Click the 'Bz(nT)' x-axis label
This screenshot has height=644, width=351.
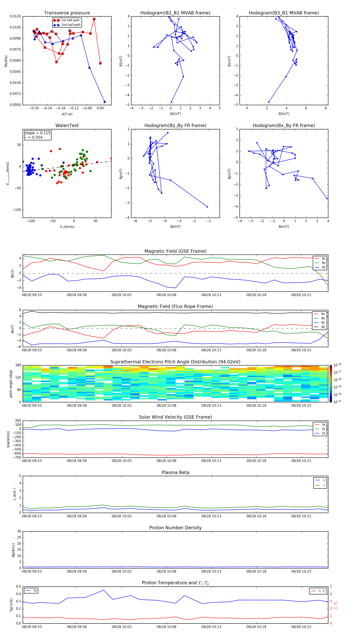point(175,227)
